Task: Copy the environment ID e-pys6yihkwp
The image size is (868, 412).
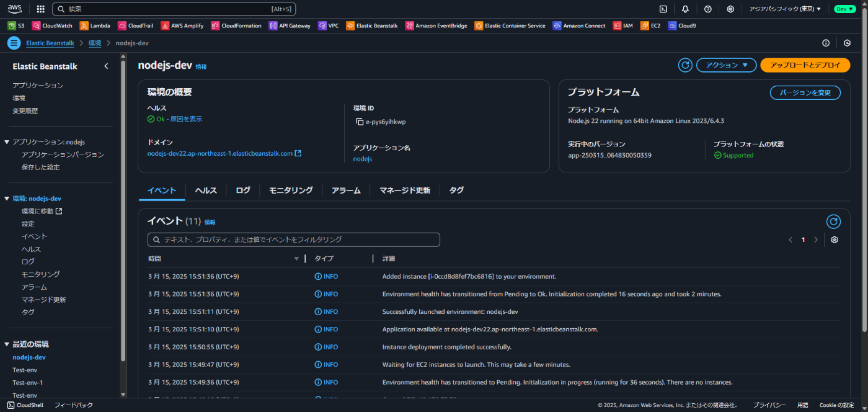Action: (360, 122)
